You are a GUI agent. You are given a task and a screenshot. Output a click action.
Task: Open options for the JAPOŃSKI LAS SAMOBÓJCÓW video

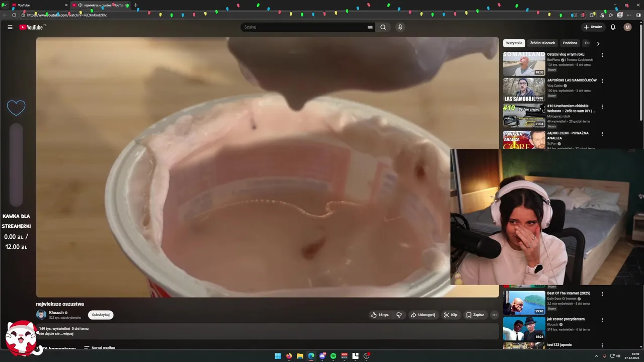click(602, 81)
